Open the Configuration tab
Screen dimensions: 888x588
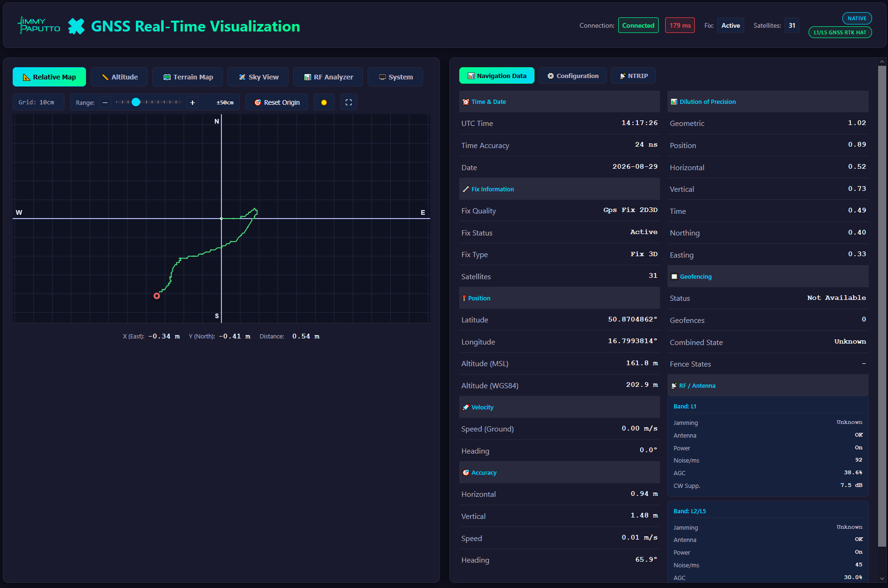tap(573, 76)
